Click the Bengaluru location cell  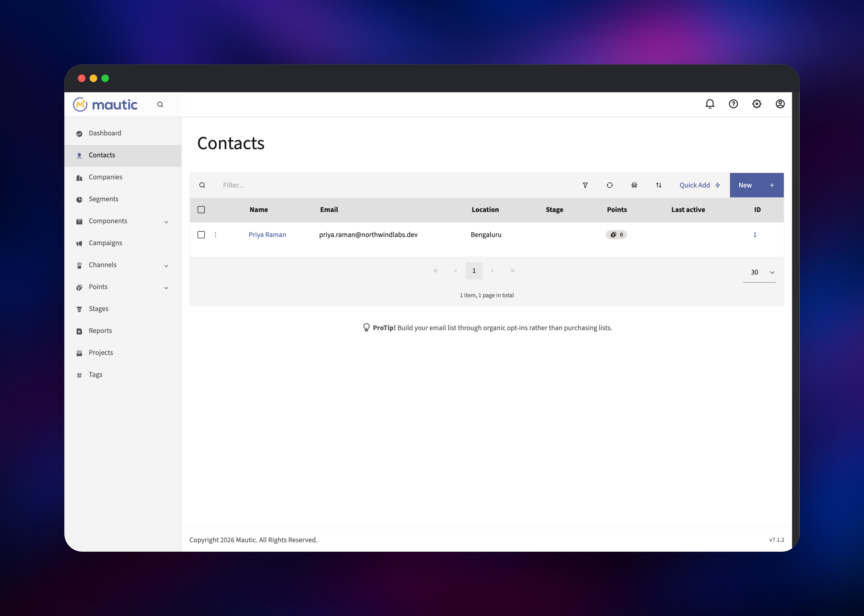point(486,235)
